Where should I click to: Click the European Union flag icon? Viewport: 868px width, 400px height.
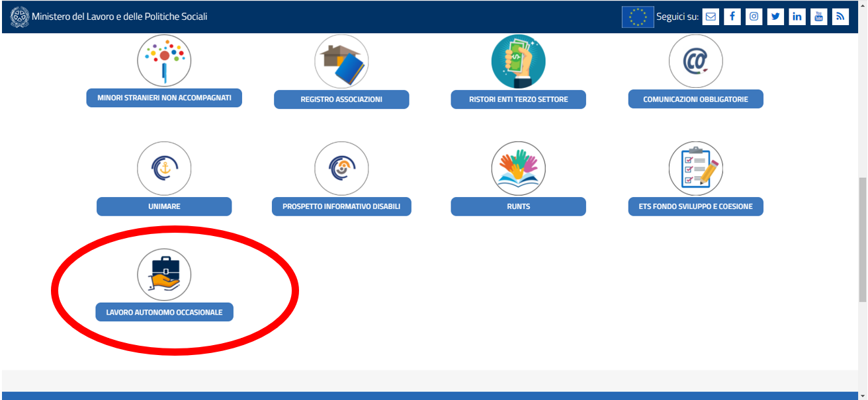638,17
